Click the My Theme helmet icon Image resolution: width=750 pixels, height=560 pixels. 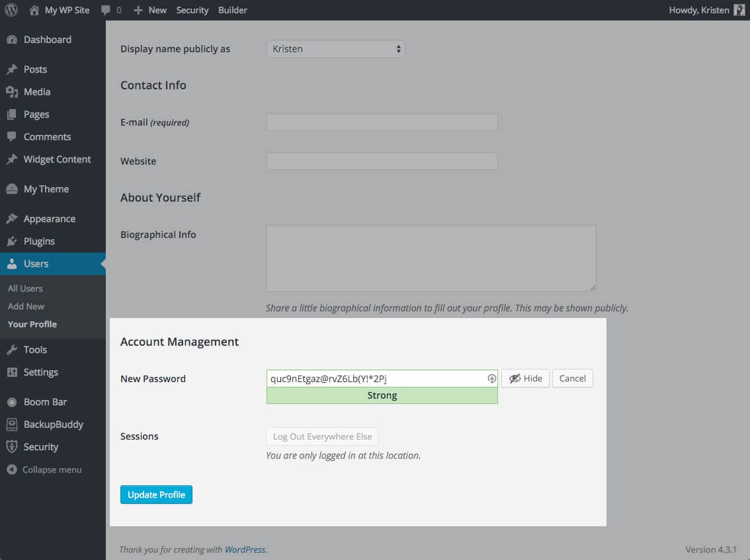click(x=12, y=189)
